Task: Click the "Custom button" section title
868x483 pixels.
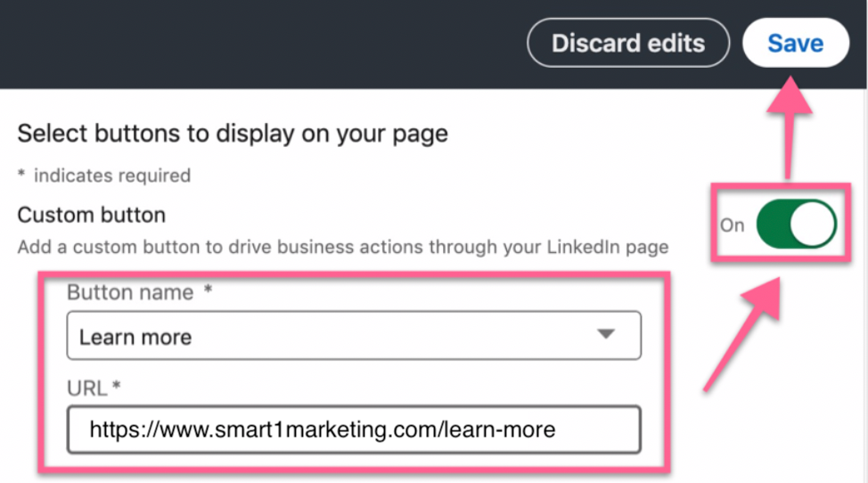Action: click(91, 215)
